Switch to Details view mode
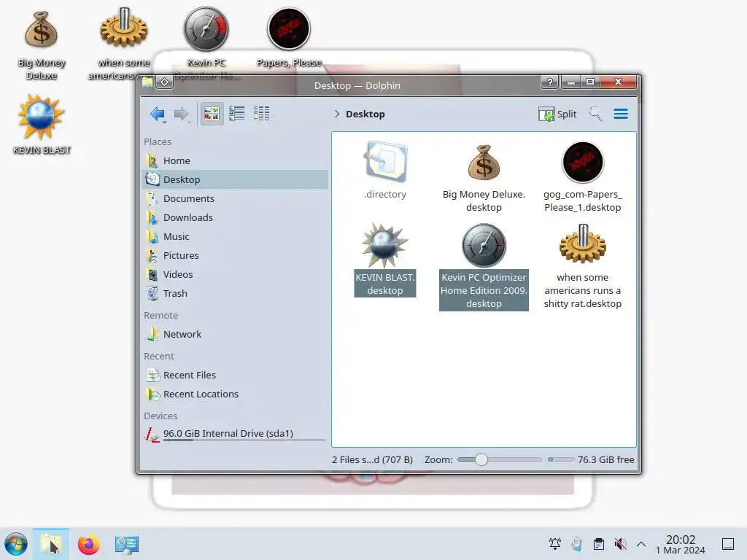This screenshot has width=747, height=560. [262, 113]
